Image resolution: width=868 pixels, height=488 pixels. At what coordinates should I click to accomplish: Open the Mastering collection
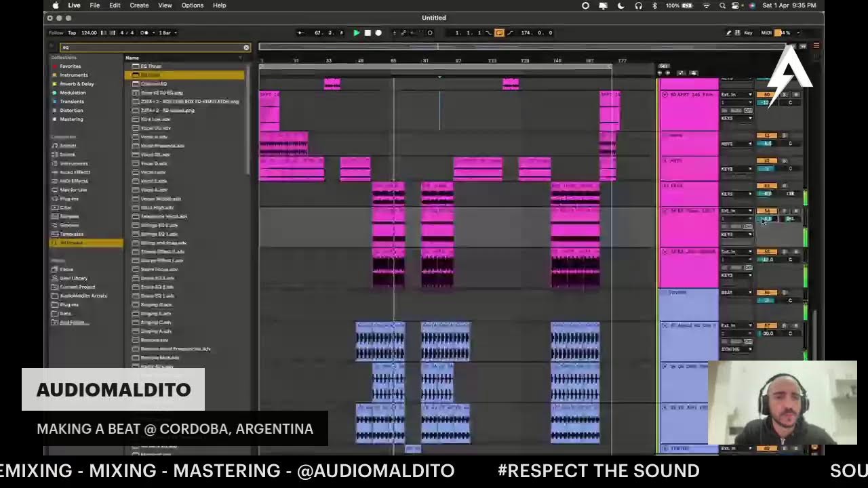[71, 119]
